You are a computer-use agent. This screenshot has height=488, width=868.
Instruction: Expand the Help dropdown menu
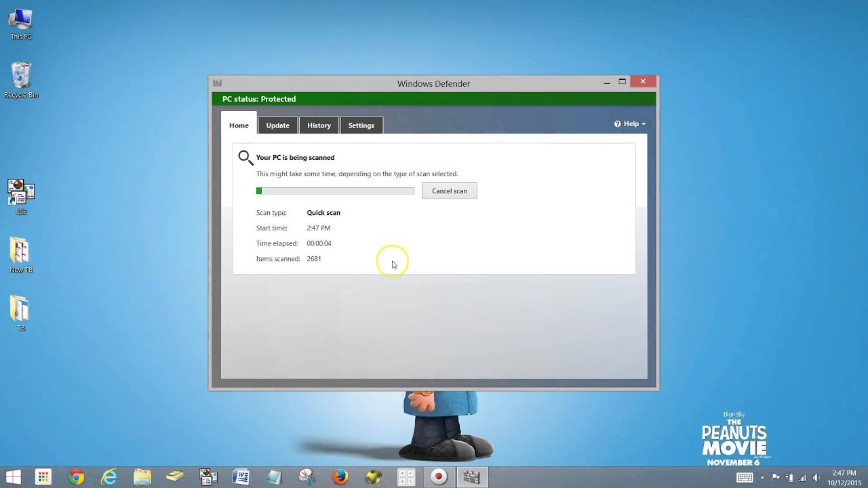point(630,124)
